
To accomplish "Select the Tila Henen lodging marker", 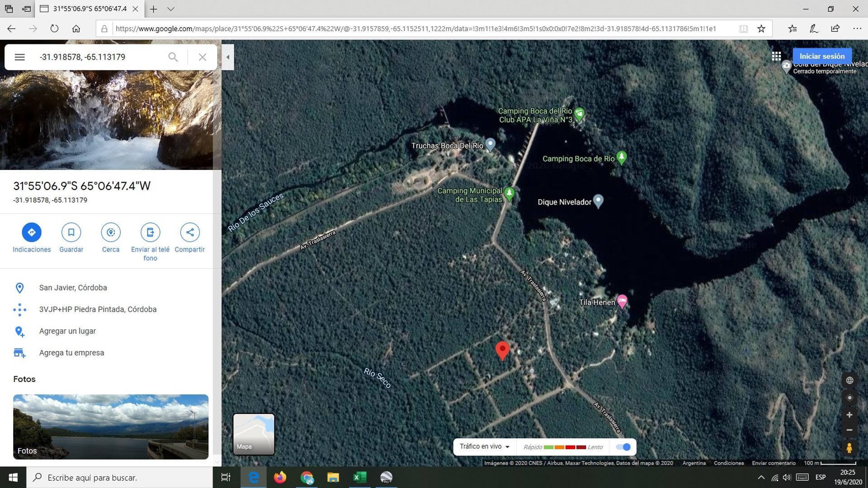I will point(622,301).
